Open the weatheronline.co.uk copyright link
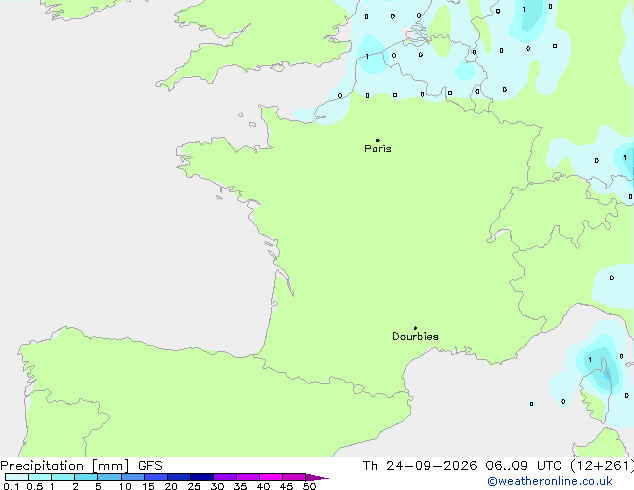Image resolution: width=634 pixels, height=490 pixels. pyautogui.click(x=549, y=481)
